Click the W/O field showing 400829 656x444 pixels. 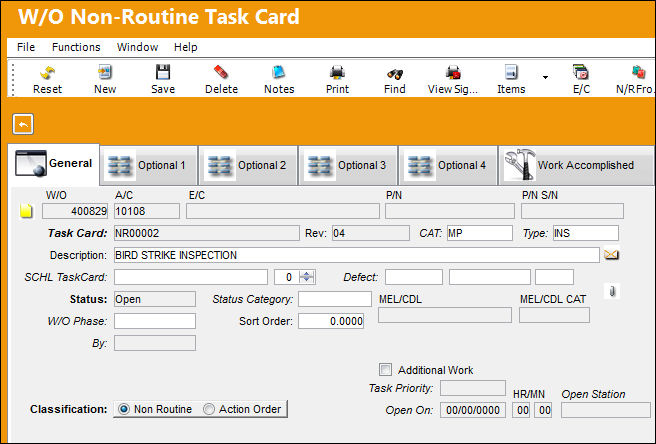point(75,211)
